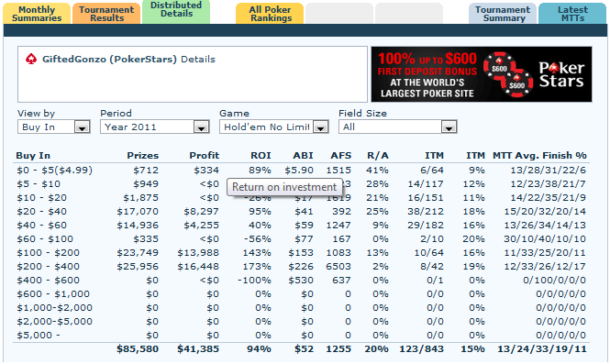
Task: Click the $14,936 prizes value
Action: point(138,226)
